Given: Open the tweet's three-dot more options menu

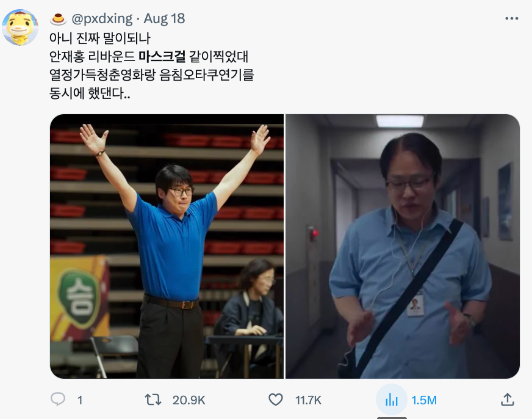Looking at the screenshot, I should 512,18.
